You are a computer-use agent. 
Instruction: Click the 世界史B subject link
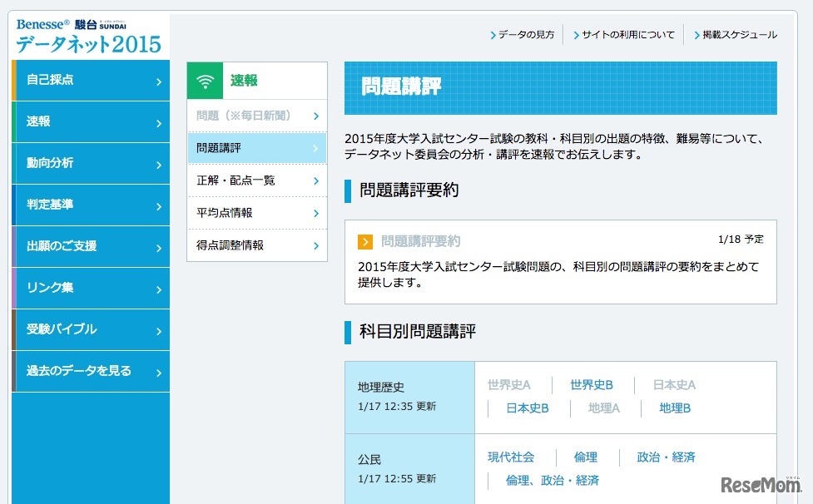pyautogui.click(x=592, y=385)
